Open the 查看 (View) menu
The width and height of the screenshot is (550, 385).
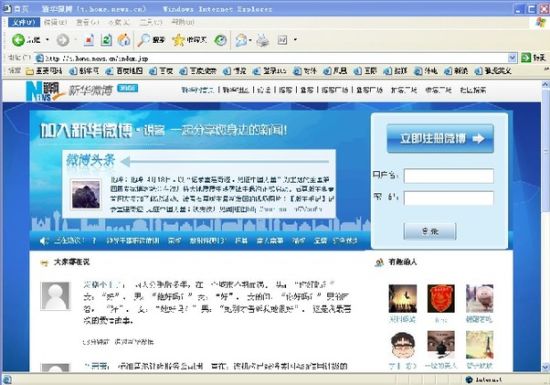[x=88, y=22]
